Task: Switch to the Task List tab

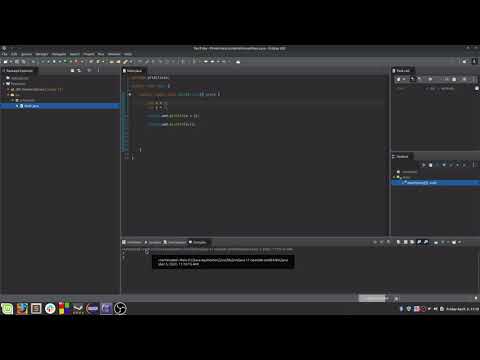Action: 403,71
